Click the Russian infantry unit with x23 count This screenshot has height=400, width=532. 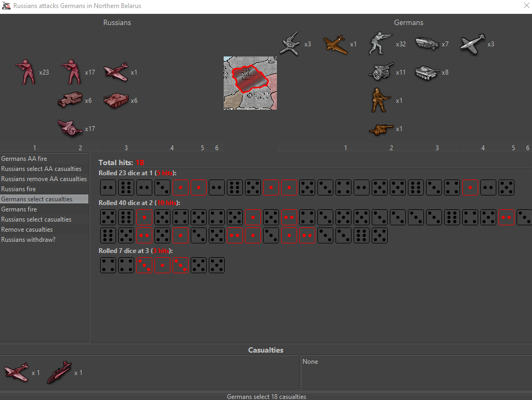click(x=27, y=72)
